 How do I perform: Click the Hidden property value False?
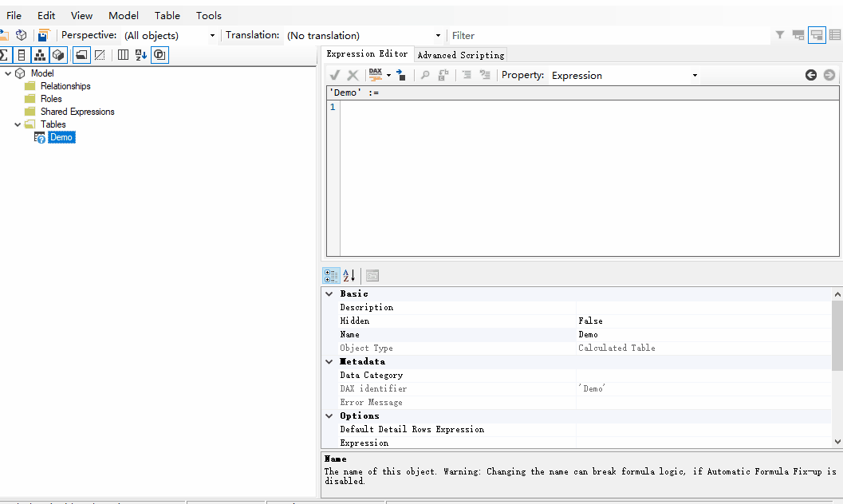(703, 321)
